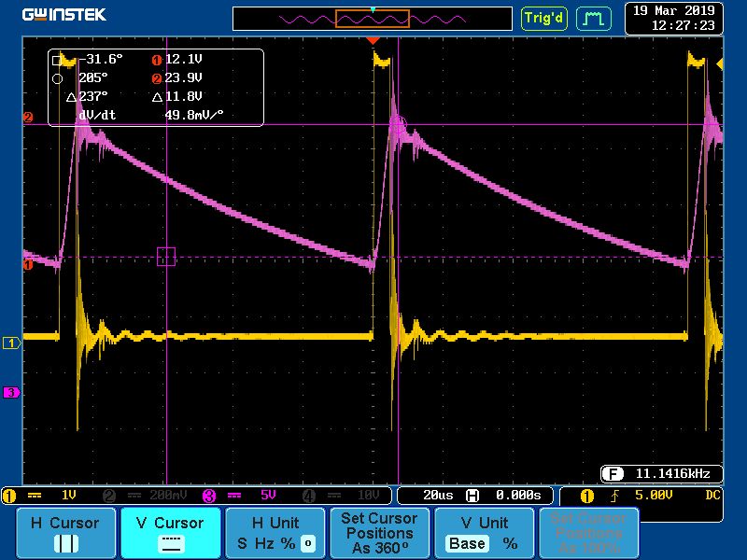Select the magenta channel 3 indicator circle in the scale bar
The image size is (747, 560).
pyautogui.click(x=209, y=497)
